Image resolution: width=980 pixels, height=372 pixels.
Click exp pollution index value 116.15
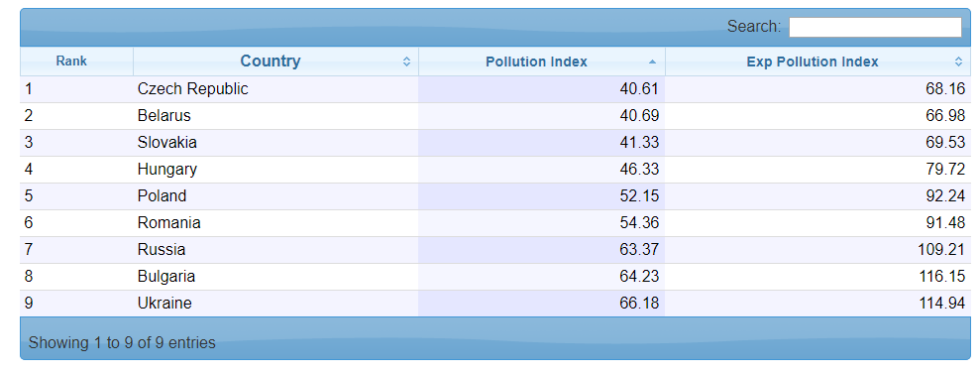tap(942, 277)
